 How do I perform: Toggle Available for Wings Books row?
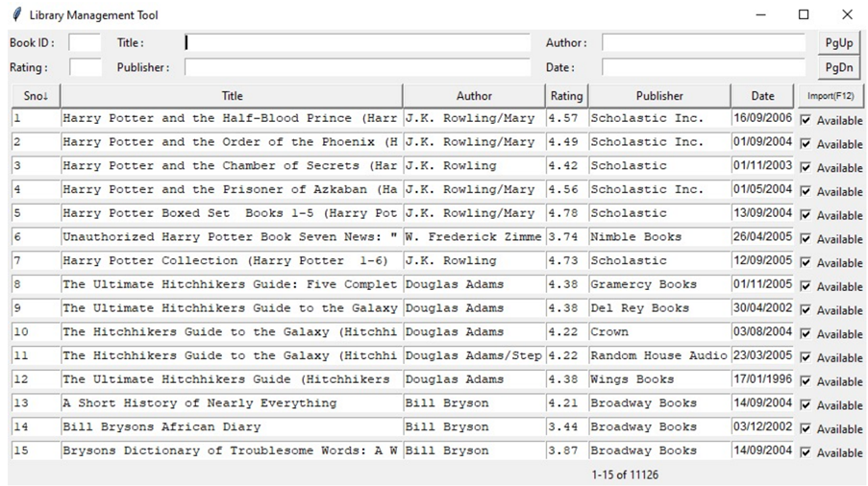(x=806, y=382)
